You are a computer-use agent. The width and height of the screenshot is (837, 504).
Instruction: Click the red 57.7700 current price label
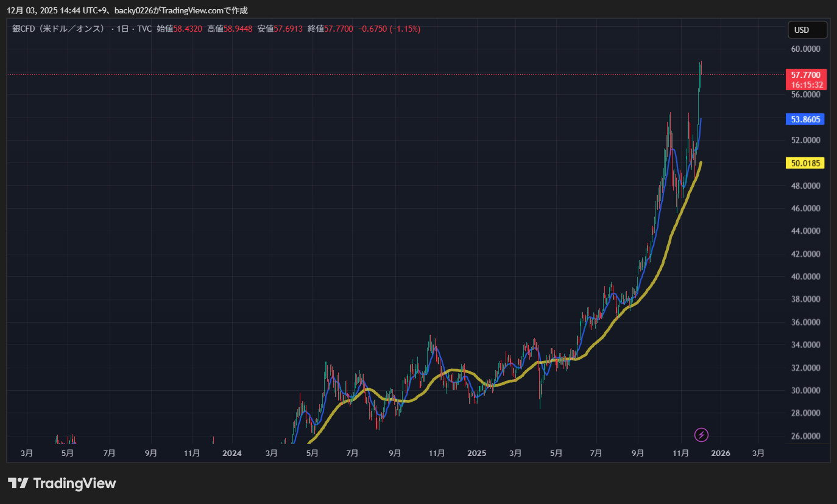[x=807, y=75]
